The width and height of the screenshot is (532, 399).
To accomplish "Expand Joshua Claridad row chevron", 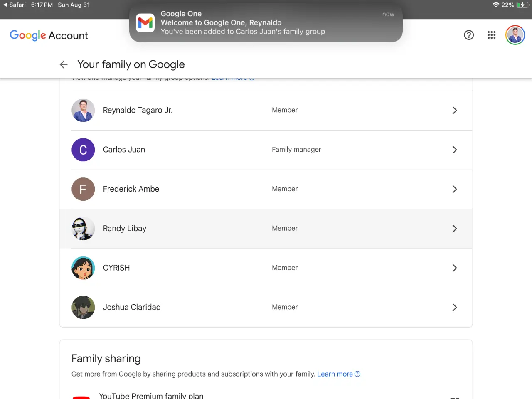I will click(x=455, y=308).
